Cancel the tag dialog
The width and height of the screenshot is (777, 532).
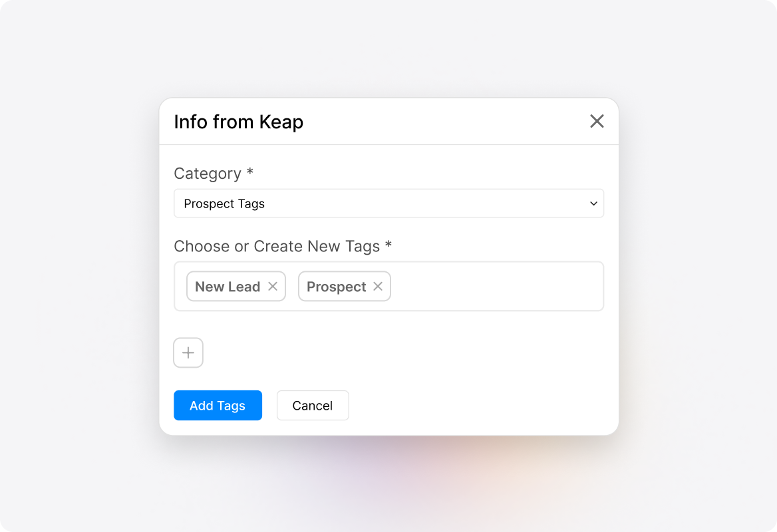[313, 405]
